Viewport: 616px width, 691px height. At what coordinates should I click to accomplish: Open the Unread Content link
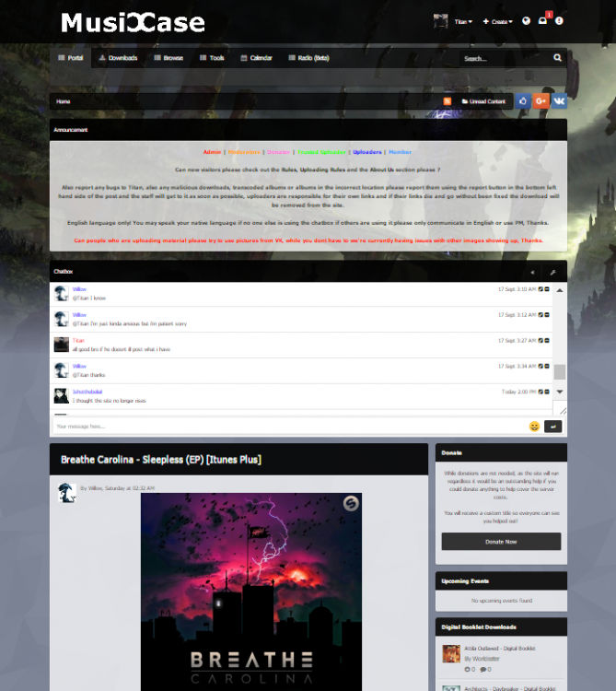click(483, 101)
